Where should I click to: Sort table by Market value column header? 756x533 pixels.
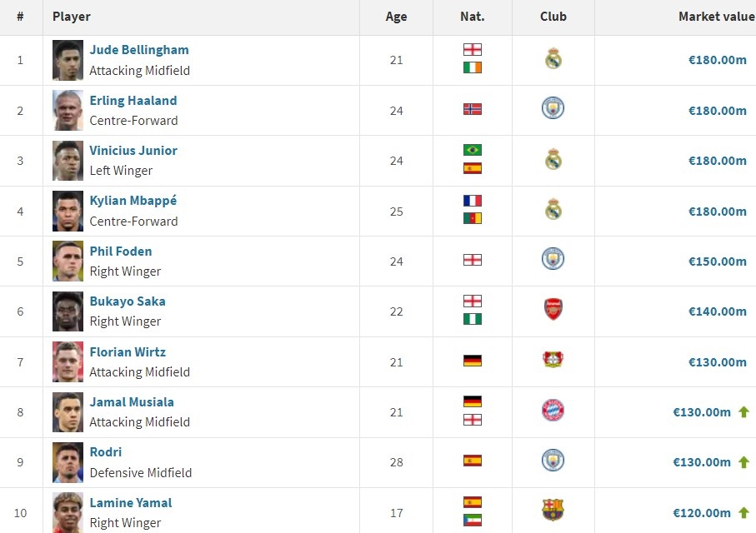coord(716,17)
